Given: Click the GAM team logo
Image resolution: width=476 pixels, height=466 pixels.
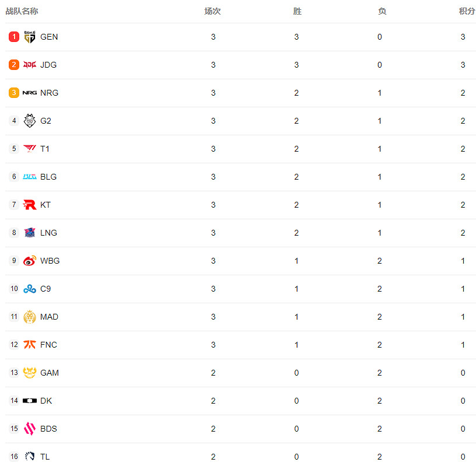Looking at the screenshot, I should pos(30,373).
